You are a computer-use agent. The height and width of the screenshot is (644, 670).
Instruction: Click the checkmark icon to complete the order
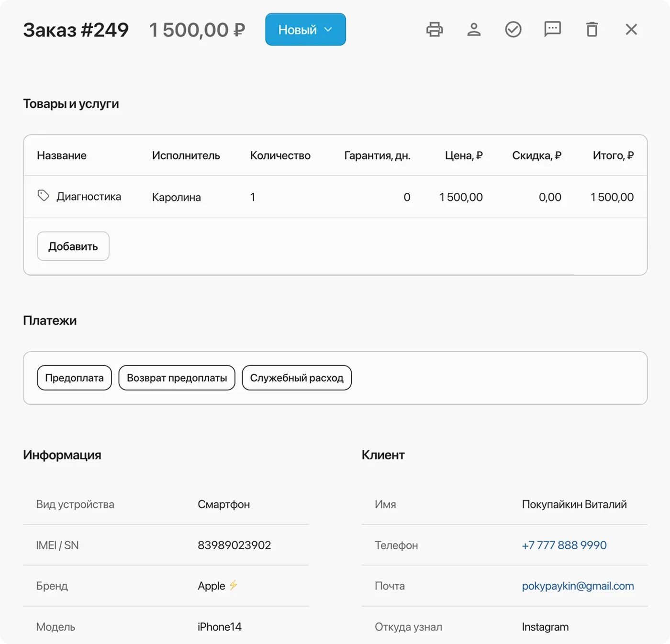click(x=513, y=29)
